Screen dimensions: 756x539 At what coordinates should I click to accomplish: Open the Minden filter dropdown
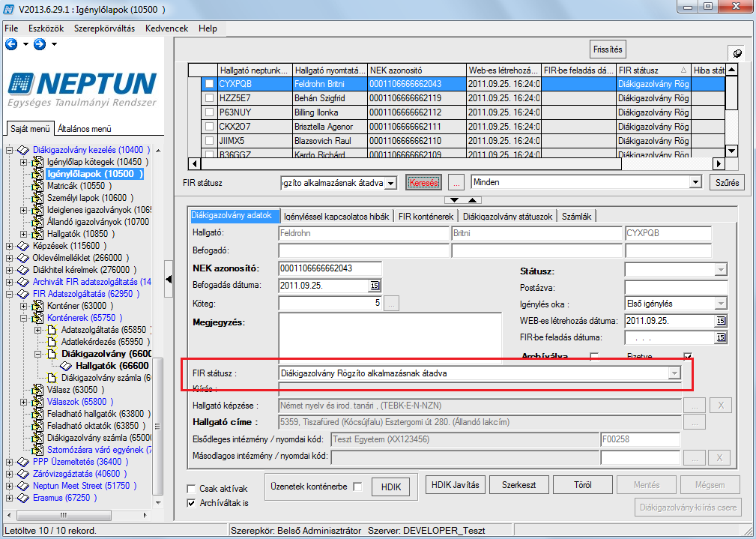(695, 182)
